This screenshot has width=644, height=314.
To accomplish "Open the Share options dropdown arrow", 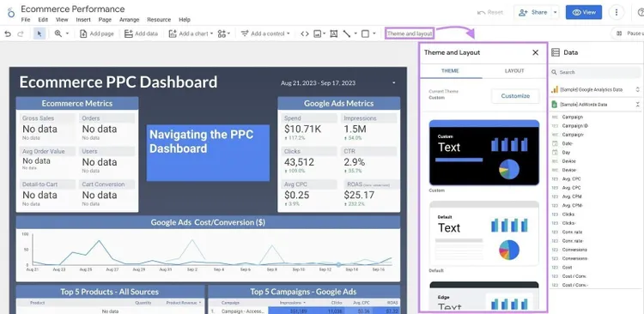I will pos(556,12).
